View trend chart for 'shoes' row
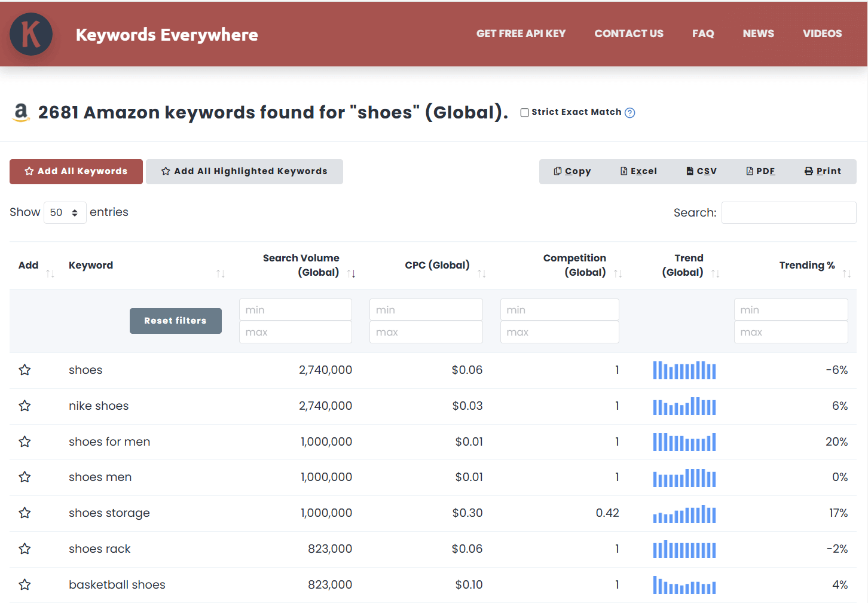 click(684, 370)
